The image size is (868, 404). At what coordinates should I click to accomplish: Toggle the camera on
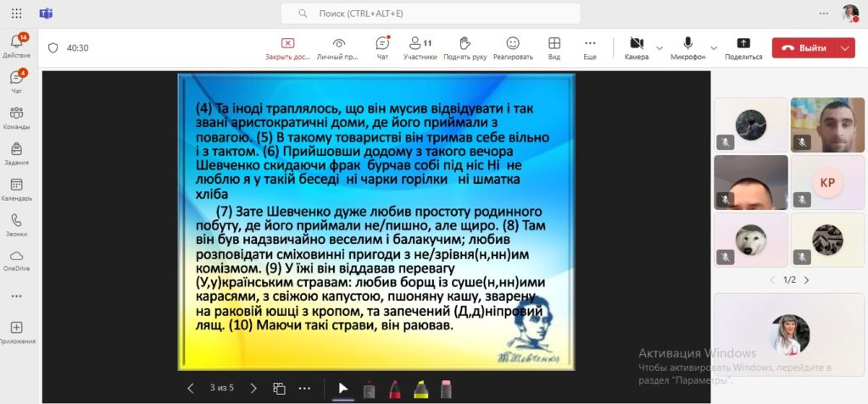(636, 47)
